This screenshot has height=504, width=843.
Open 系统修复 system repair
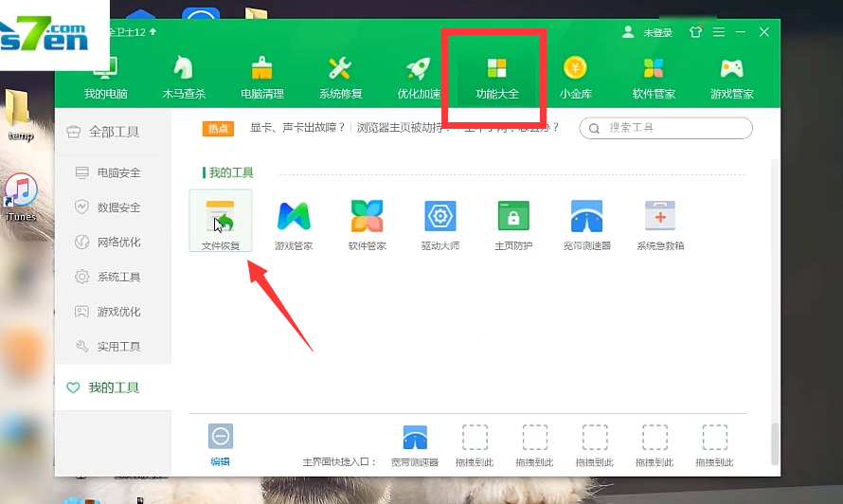point(340,79)
